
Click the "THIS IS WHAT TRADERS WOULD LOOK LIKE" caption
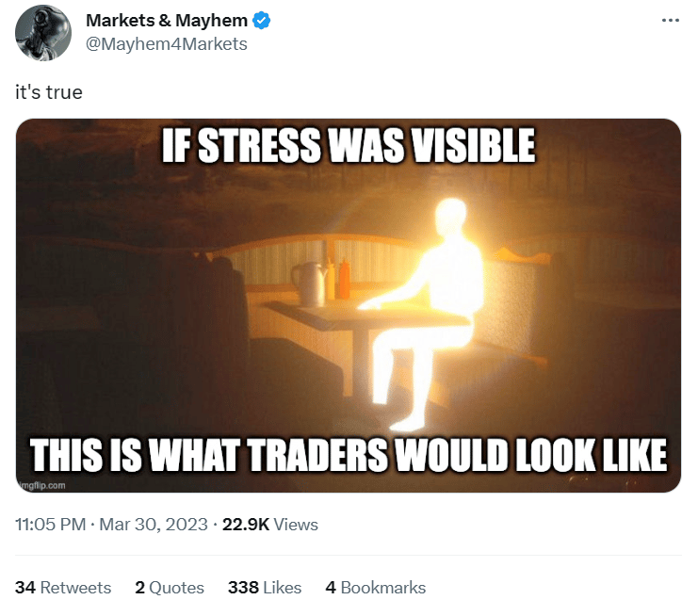pyautogui.click(x=349, y=455)
